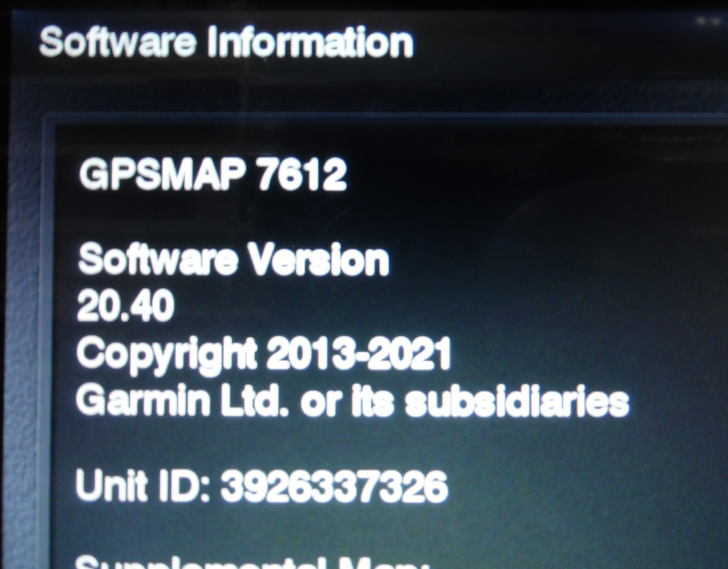Viewport: 728px width, 569px height.
Task: Tap the faint dots indicator in top-right corner
Action: pyautogui.click(x=709, y=21)
